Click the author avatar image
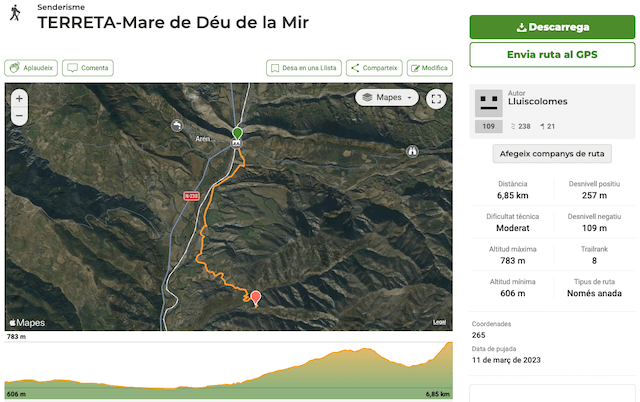This screenshot has height=402, width=640. click(x=489, y=102)
